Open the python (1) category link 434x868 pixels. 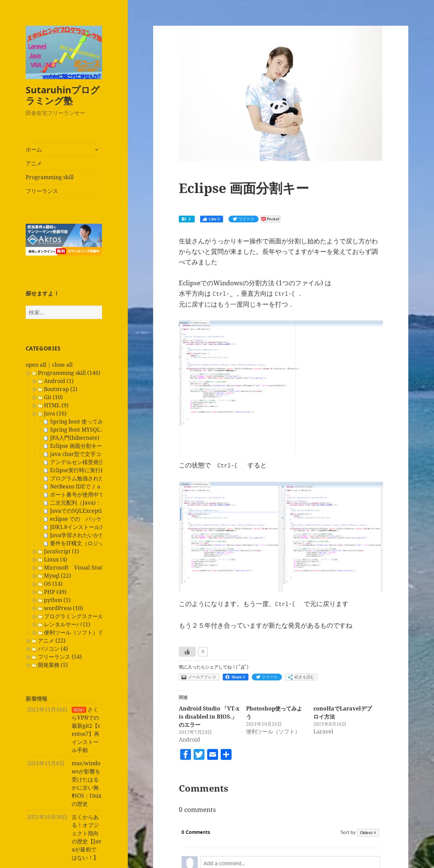pyautogui.click(x=57, y=600)
